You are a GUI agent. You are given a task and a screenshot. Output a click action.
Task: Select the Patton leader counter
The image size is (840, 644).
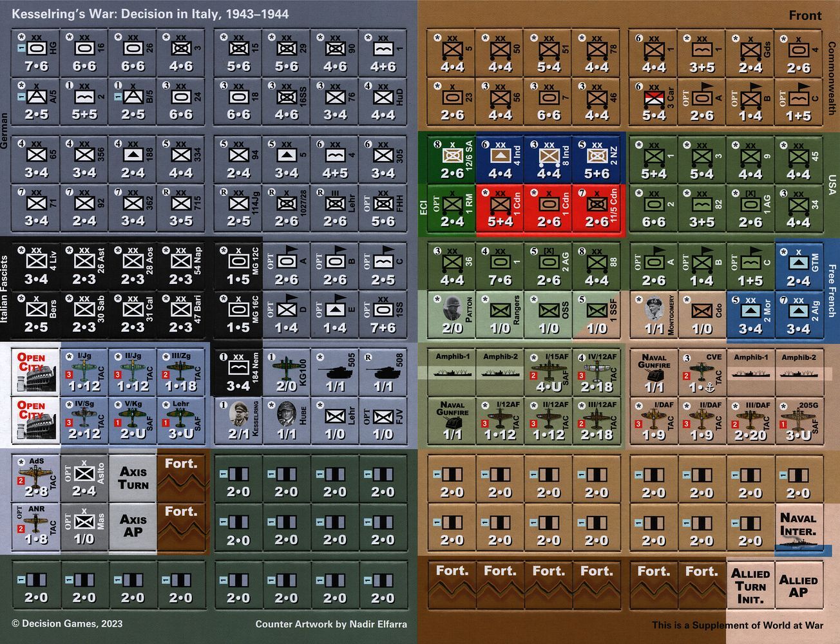tap(451, 316)
